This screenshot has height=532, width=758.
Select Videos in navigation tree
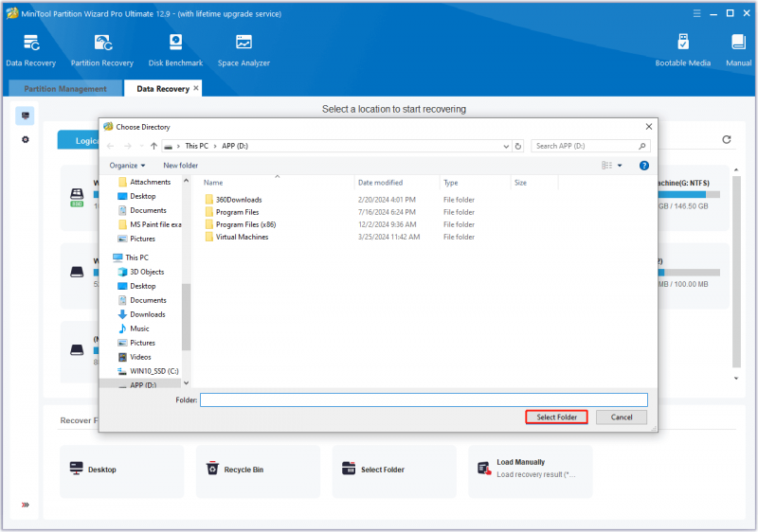click(135, 357)
